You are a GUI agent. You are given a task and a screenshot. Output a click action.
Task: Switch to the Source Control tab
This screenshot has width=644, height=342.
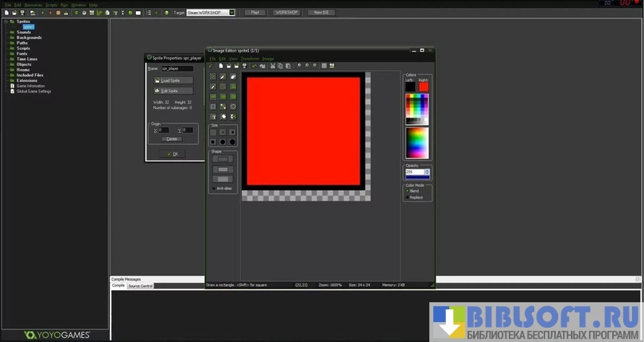pos(141,286)
